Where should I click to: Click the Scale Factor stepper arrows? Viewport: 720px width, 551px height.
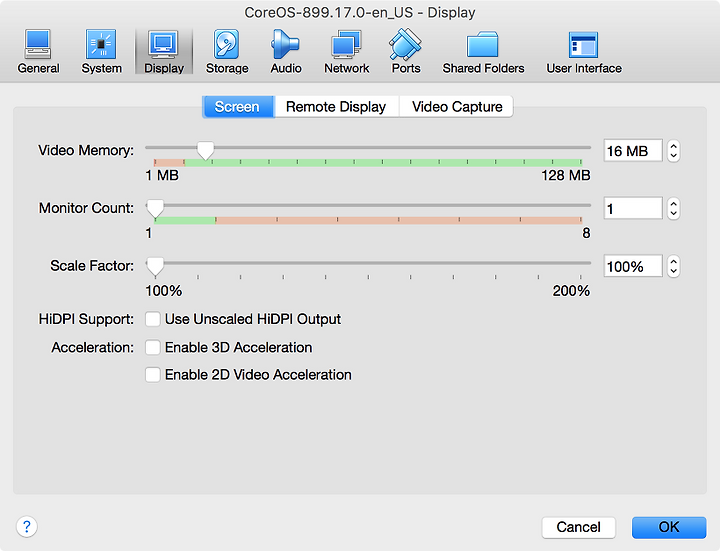click(674, 266)
